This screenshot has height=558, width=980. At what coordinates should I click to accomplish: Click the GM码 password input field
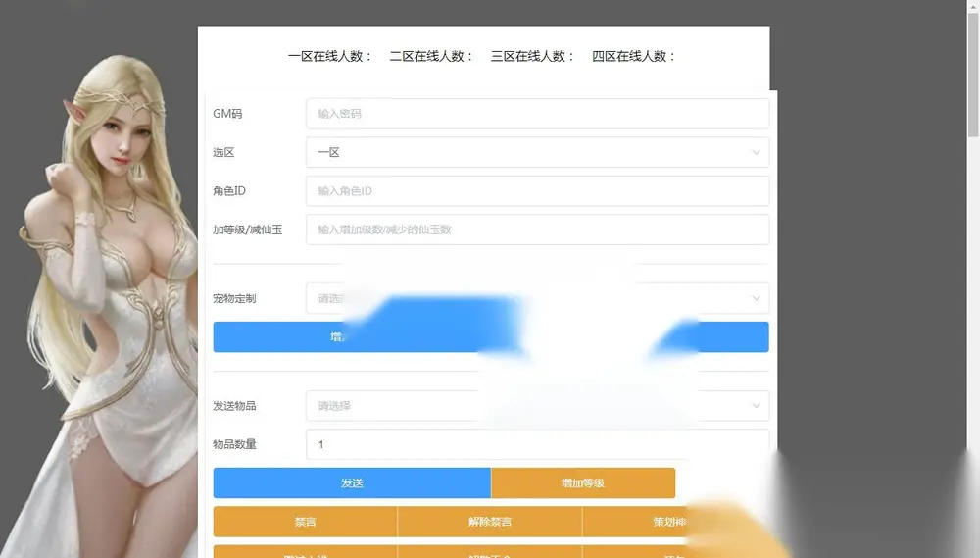[x=537, y=114]
